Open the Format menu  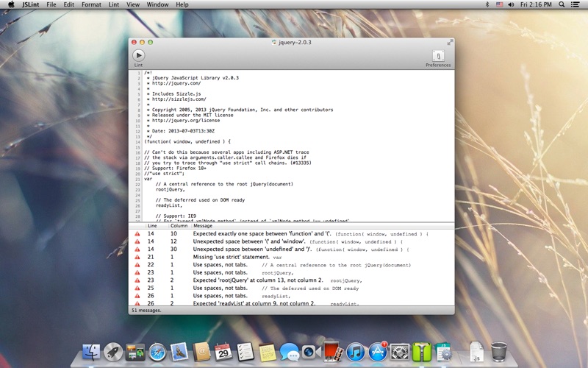(91, 4)
